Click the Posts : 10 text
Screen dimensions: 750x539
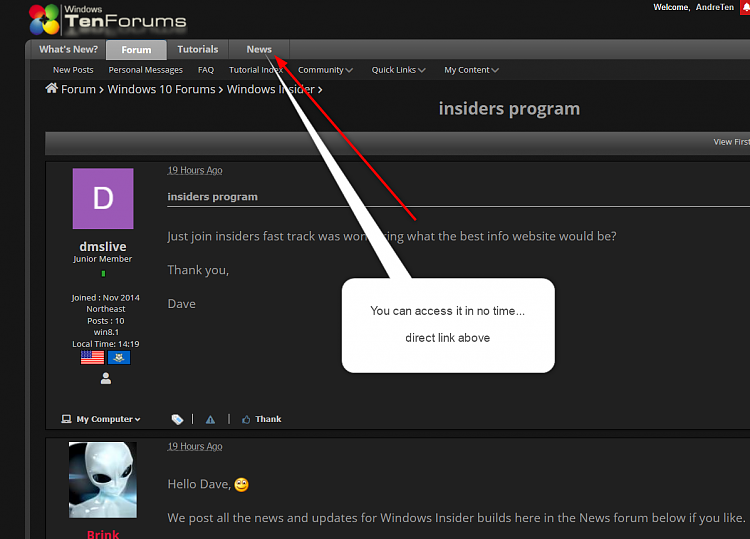pos(106,321)
